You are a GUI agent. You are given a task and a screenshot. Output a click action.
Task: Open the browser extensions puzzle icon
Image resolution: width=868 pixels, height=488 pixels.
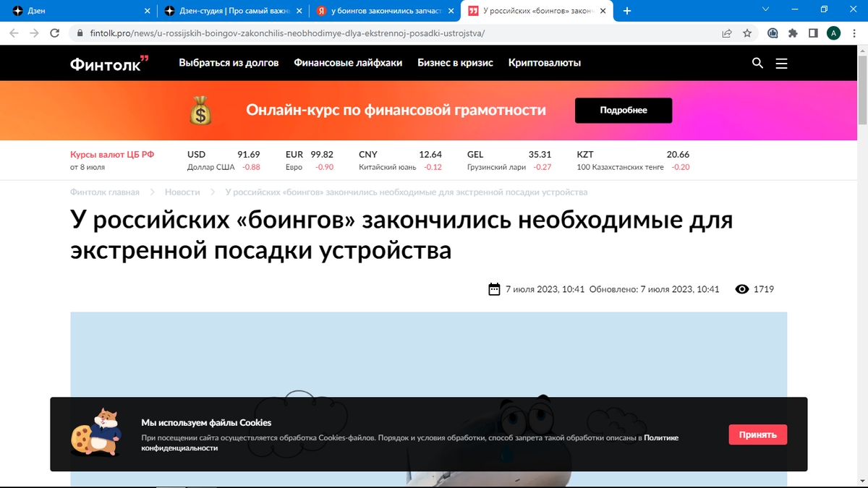[x=792, y=33]
